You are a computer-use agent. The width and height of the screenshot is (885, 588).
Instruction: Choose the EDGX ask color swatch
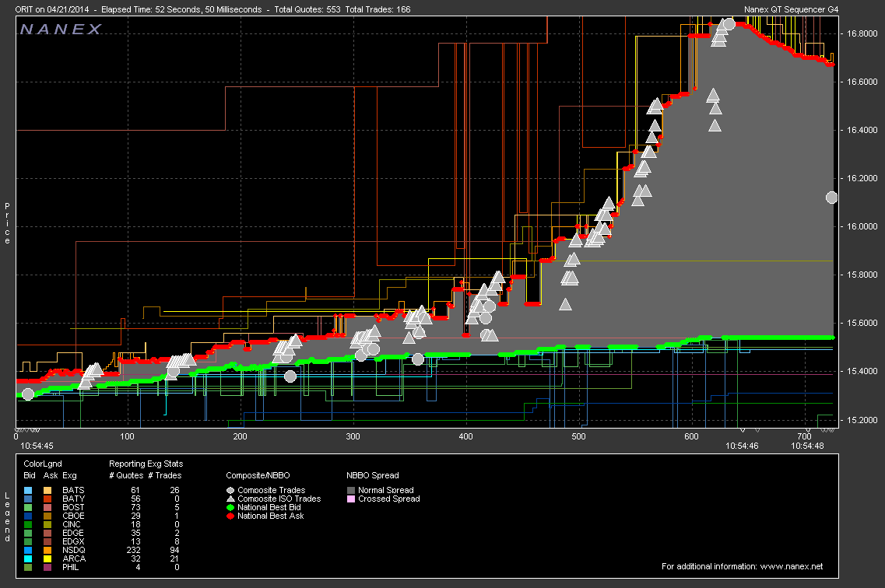click(x=47, y=542)
